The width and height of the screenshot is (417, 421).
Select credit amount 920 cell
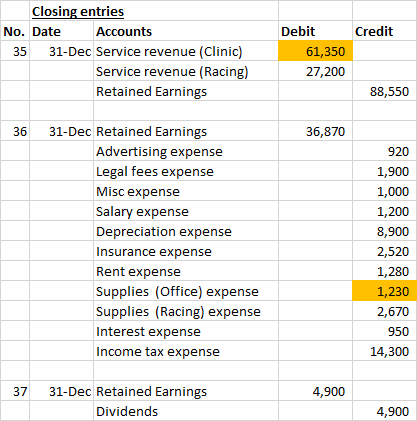pyautogui.click(x=384, y=151)
